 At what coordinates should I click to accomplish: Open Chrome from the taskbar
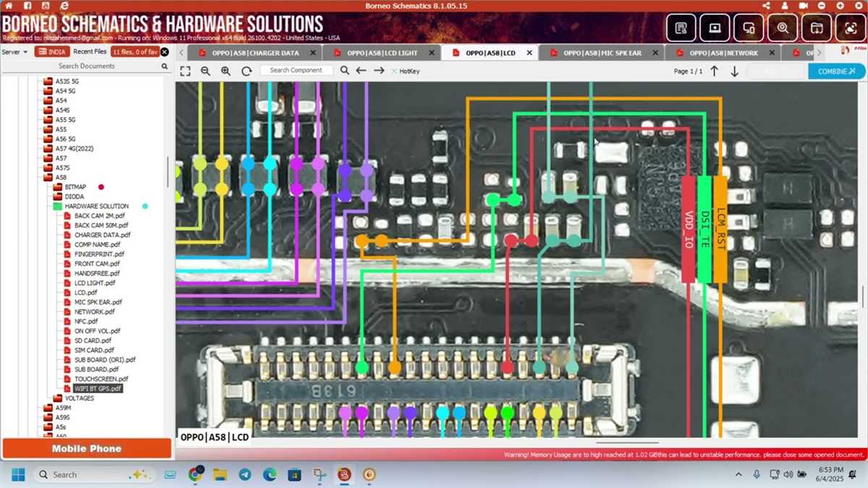tap(195, 474)
